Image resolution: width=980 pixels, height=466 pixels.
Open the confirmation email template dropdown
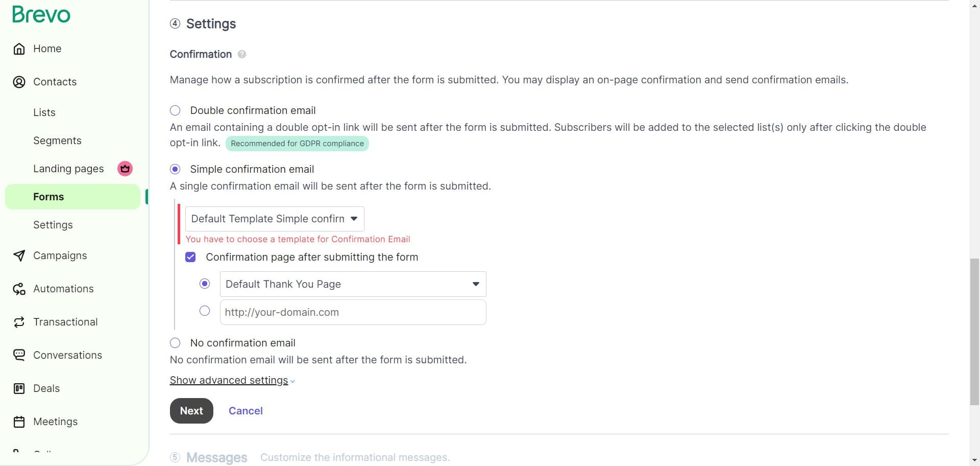point(275,218)
